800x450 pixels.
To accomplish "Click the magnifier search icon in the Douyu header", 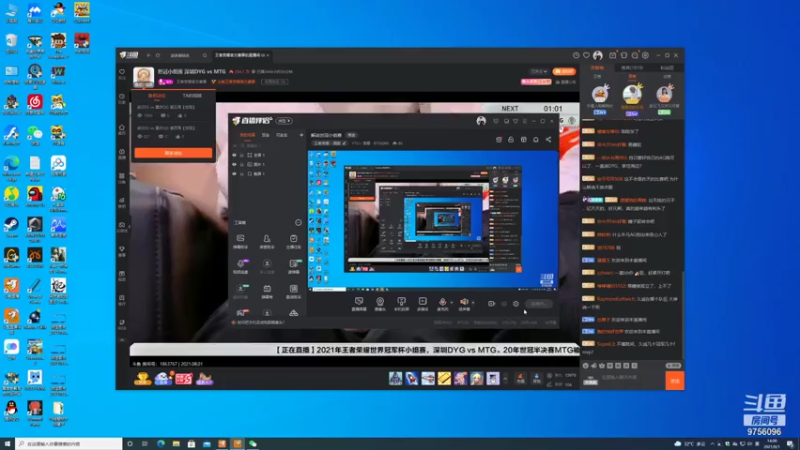I will click(205, 55).
